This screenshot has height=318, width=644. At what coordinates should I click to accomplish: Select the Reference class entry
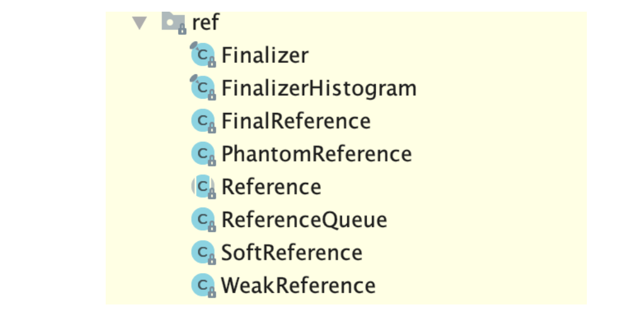(271, 187)
